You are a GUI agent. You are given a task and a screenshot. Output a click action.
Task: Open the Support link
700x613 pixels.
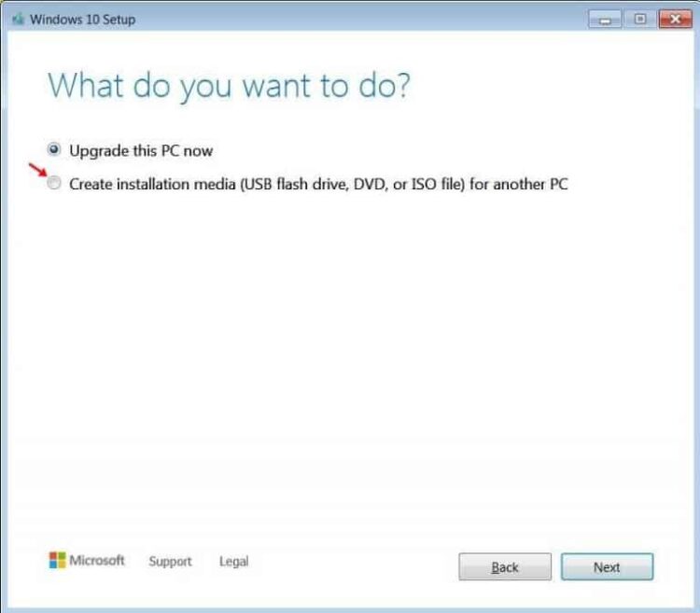pyautogui.click(x=170, y=562)
